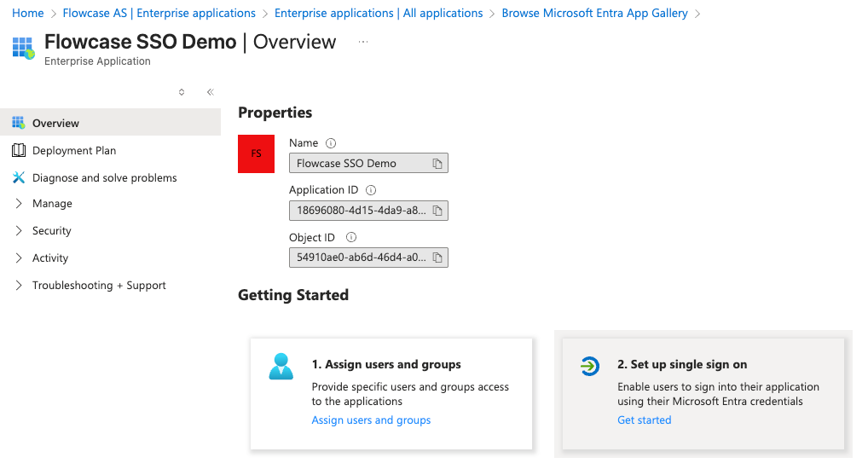Click the Deployment Plan book icon
Image resolution: width=868 pixels, height=469 pixels.
(x=18, y=150)
